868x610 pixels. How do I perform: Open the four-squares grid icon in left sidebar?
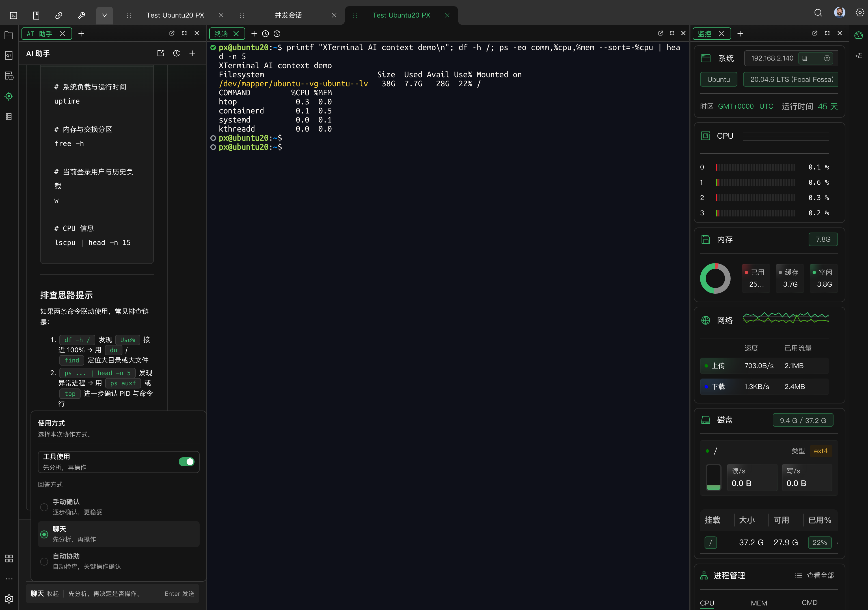[9, 559]
